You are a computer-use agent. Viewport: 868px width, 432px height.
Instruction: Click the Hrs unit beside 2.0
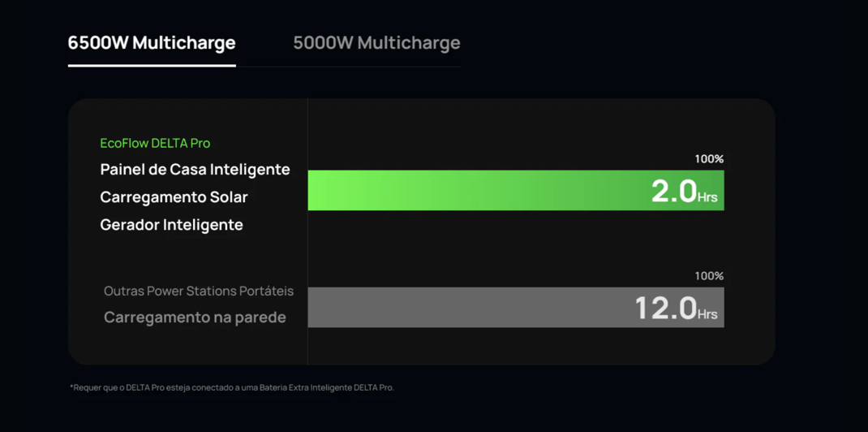pos(707,197)
